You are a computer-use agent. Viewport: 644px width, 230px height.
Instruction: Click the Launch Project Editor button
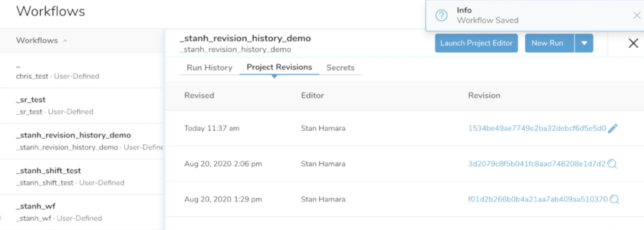(476, 43)
